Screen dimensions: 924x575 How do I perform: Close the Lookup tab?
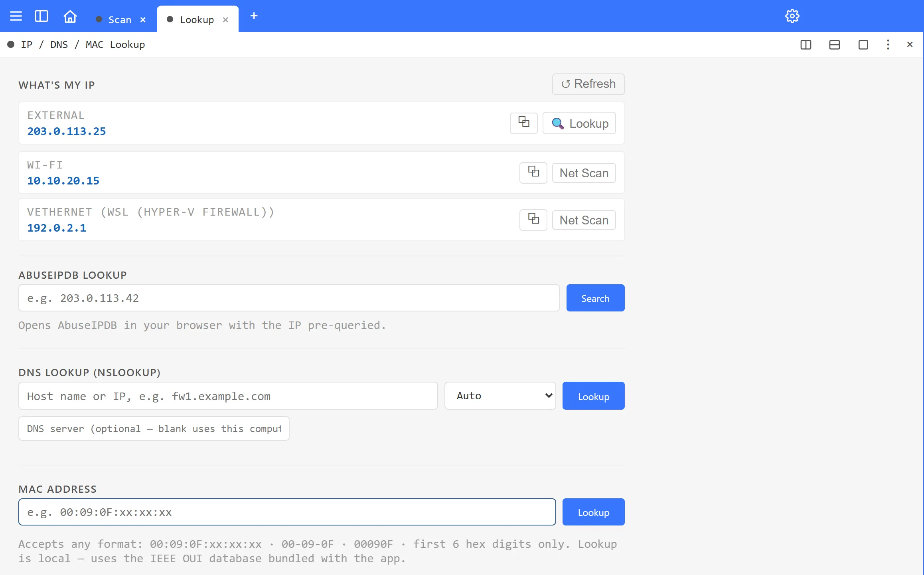225,20
